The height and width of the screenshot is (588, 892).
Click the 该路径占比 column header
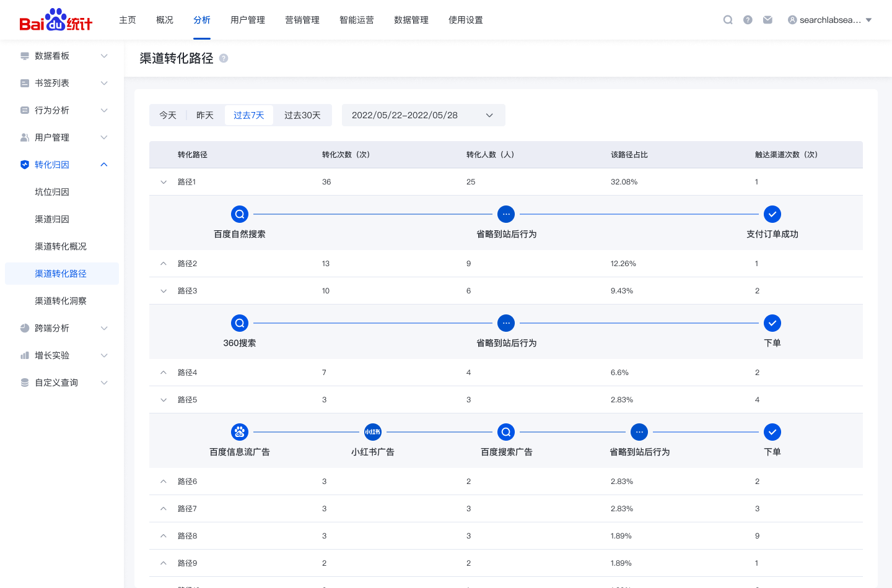tap(629, 155)
